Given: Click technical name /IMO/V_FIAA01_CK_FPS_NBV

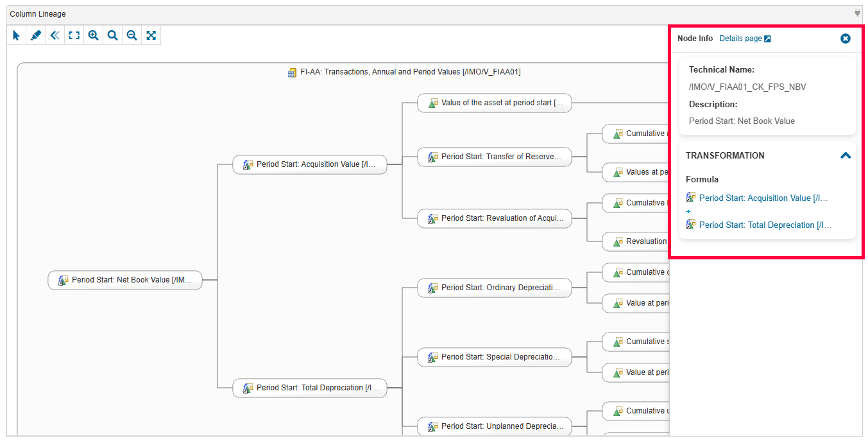Looking at the screenshot, I should coord(747,87).
